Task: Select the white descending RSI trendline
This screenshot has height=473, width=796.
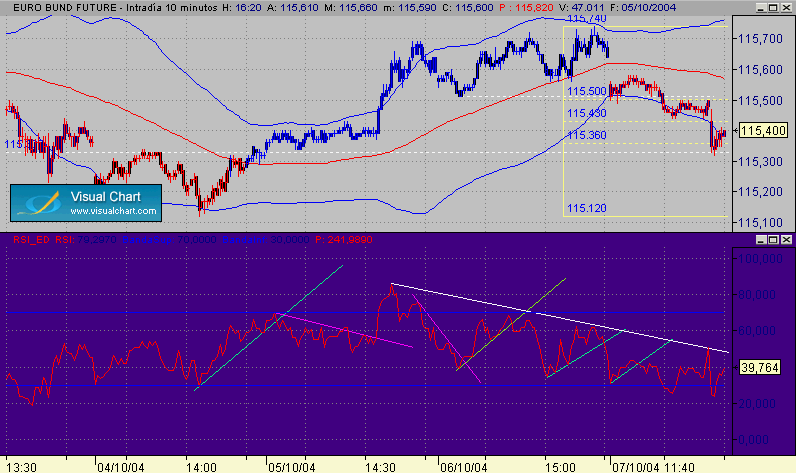Action: (x=558, y=317)
